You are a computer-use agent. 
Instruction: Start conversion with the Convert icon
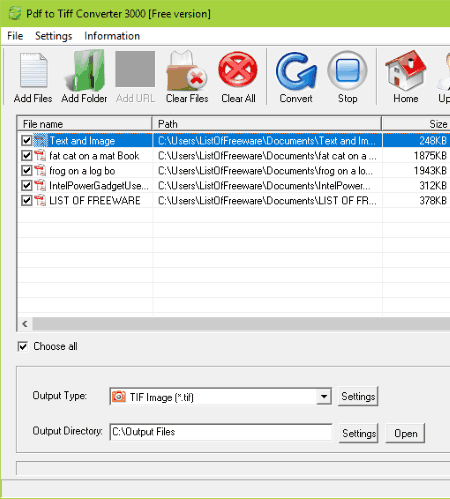(x=296, y=71)
